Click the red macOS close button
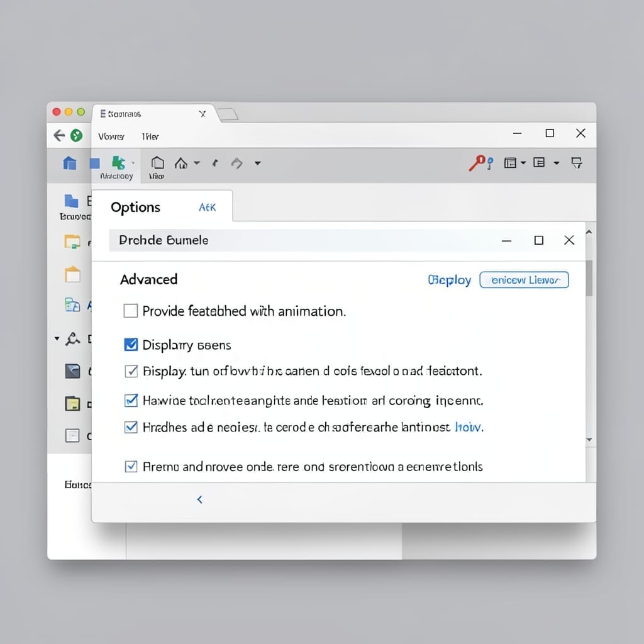Screen dimensions: 644x644 click(57, 112)
